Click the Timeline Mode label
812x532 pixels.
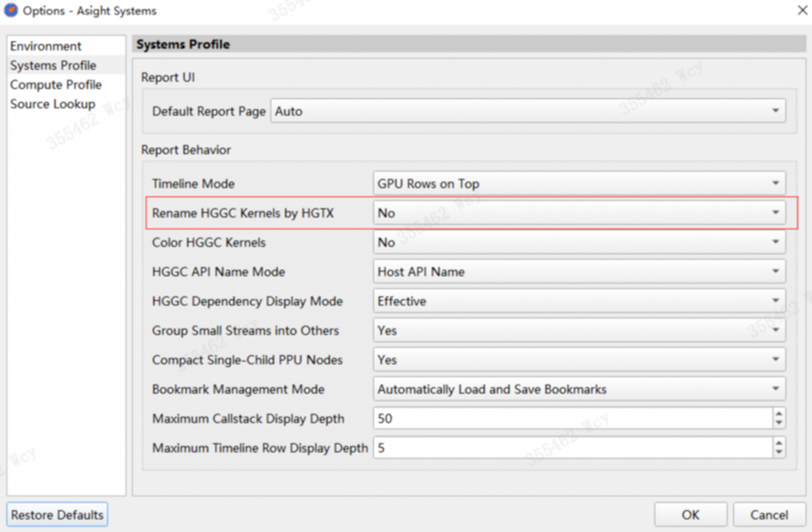[193, 183]
